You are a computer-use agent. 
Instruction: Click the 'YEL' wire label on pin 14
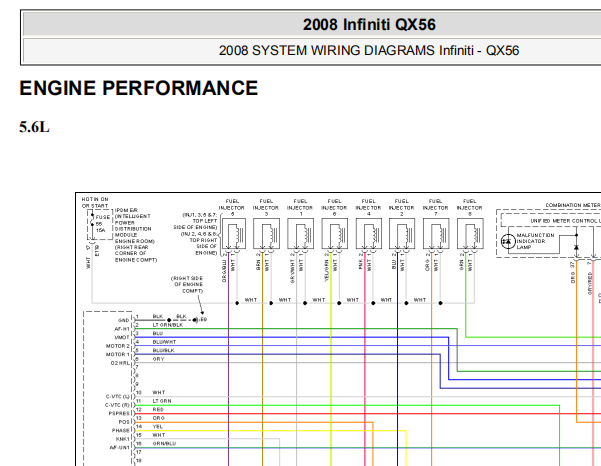[158, 427]
